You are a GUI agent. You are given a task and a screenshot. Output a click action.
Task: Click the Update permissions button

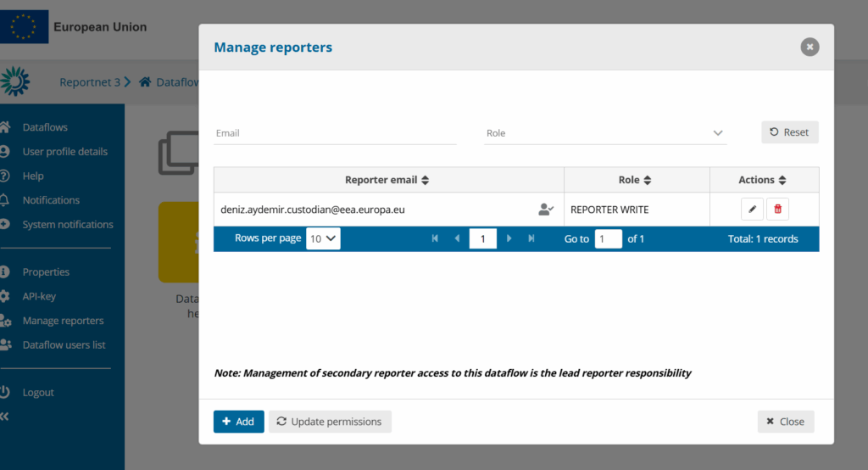pos(330,422)
